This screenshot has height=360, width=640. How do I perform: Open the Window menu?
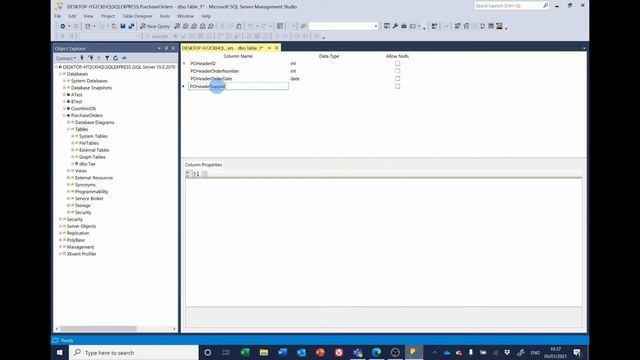point(185,16)
